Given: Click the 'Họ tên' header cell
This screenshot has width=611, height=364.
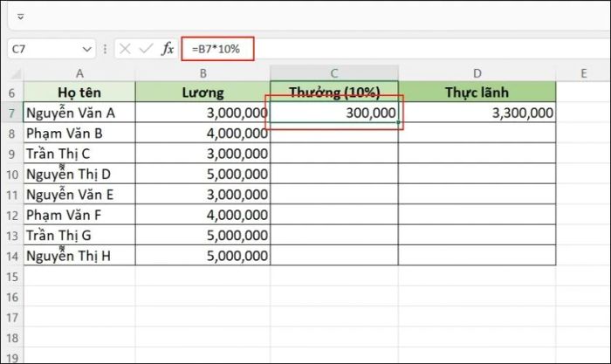Looking at the screenshot, I should click(x=79, y=93).
